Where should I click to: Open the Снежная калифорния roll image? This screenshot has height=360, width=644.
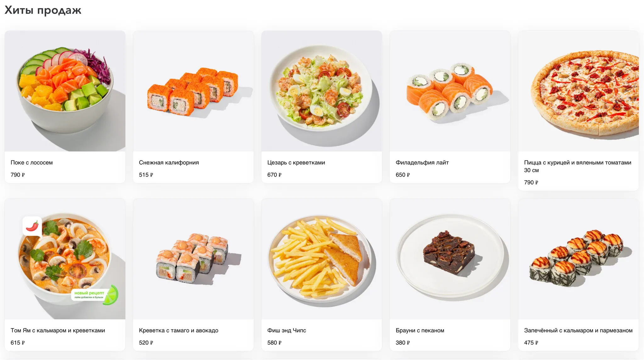pos(193,91)
